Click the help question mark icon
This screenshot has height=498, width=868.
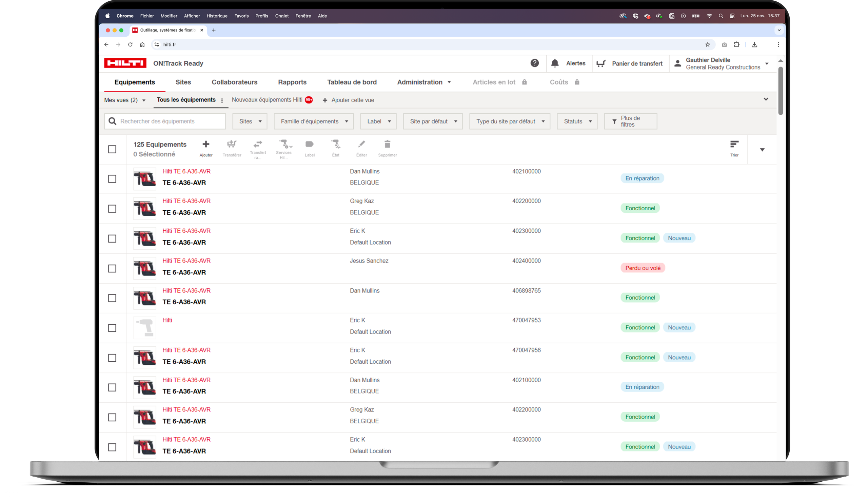535,63
